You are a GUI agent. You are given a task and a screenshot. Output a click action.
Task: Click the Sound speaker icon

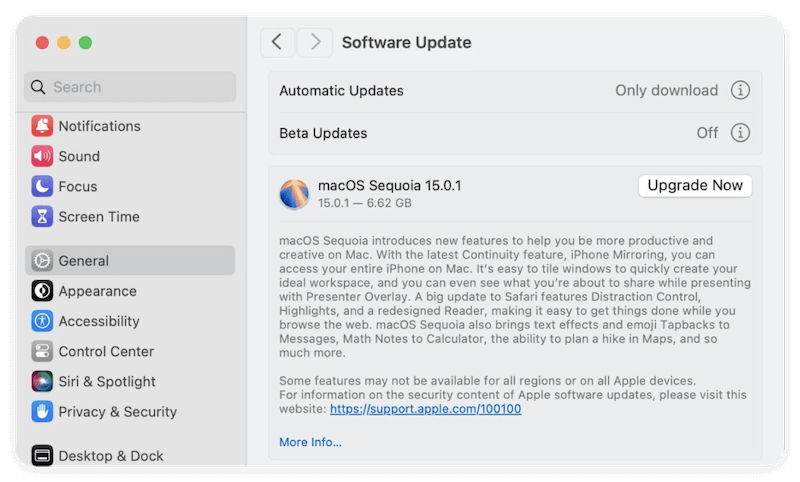click(x=42, y=156)
